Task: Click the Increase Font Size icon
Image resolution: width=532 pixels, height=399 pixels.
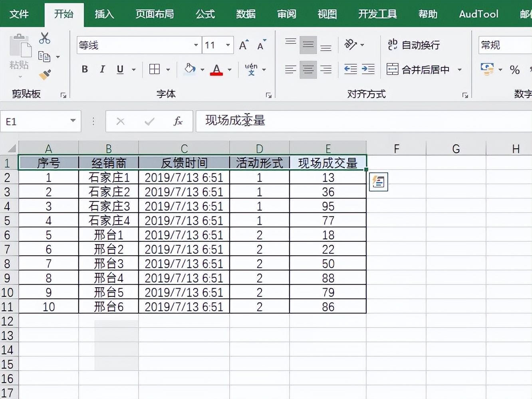Action: coord(242,44)
